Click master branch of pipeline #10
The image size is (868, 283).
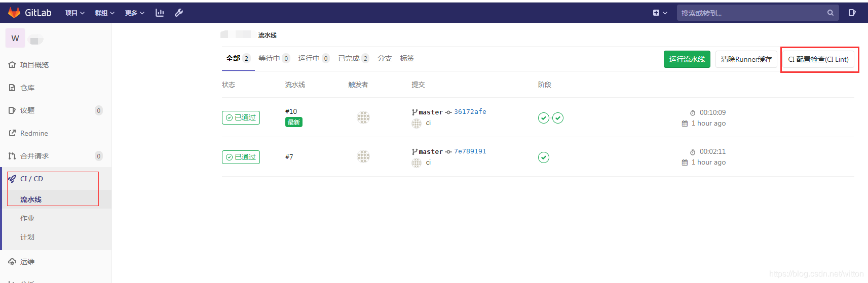pyautogui.click(x=431, y=112)
